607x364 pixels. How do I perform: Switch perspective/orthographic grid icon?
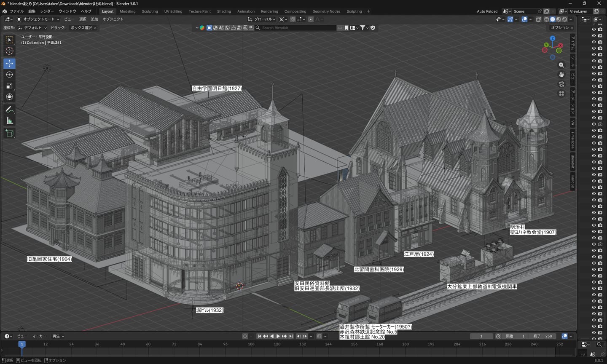[561, 94]
